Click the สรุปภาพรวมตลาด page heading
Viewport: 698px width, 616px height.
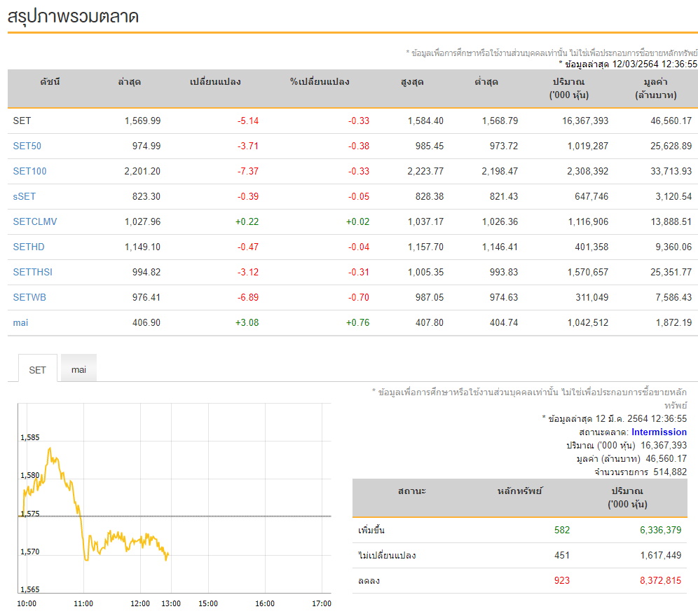pos(73,16)
